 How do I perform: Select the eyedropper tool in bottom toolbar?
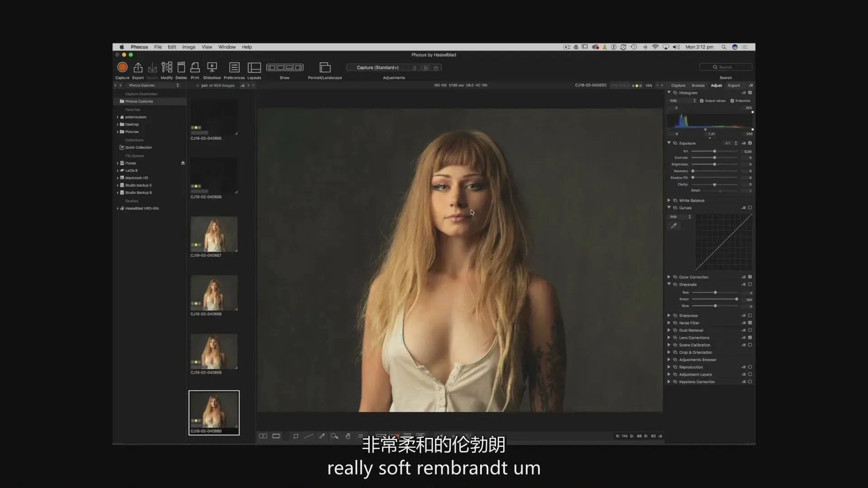[x=322, y=436]
